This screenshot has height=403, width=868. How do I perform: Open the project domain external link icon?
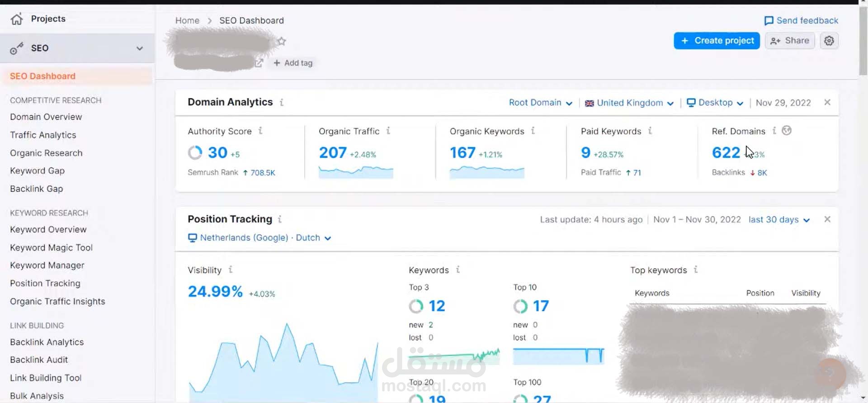259,63
